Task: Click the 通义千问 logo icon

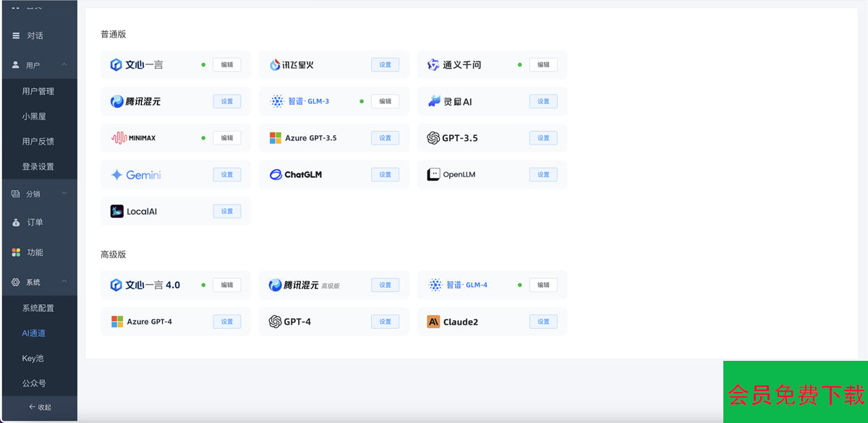Action: (433, 65)
